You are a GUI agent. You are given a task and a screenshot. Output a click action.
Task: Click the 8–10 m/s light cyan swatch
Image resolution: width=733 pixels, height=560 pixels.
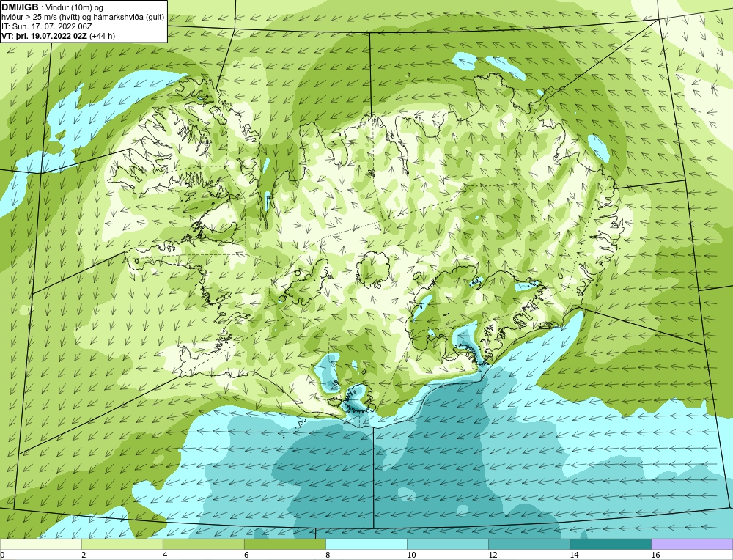pyautogui.click(x=366, y=544)
